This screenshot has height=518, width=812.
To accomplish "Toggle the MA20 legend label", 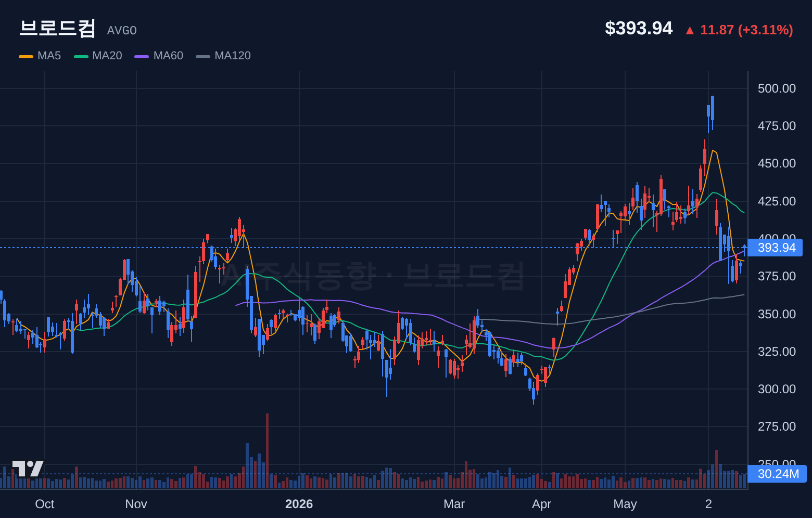I will pyautogui.click(x=107, y=56).
